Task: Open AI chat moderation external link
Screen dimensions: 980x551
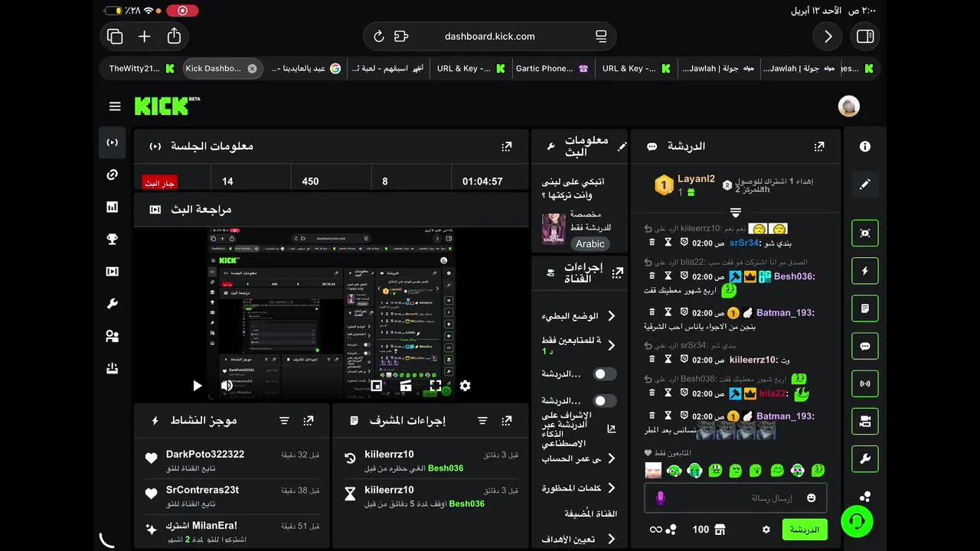Action: [x=611, y=429]
